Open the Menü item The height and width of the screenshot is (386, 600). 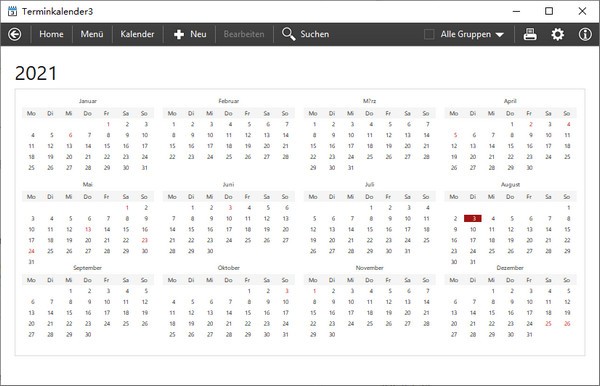pyautogui.click(x=92, y=34)
